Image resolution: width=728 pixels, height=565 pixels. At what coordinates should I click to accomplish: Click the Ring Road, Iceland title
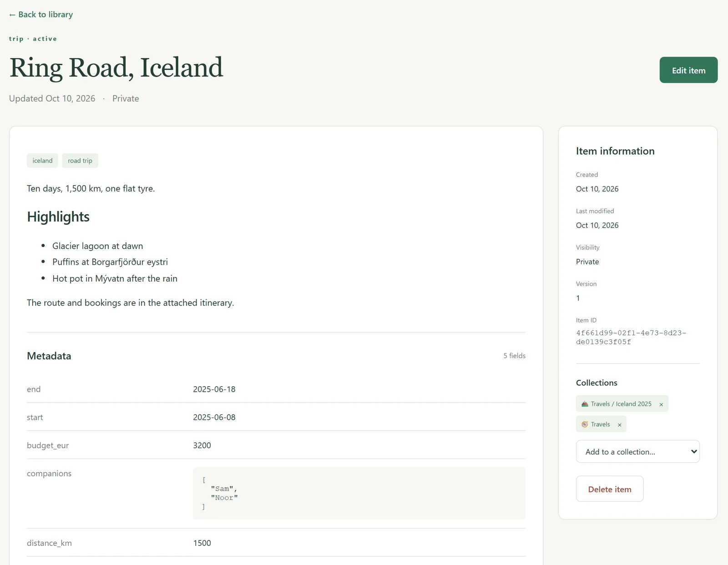tap(116, 68)
